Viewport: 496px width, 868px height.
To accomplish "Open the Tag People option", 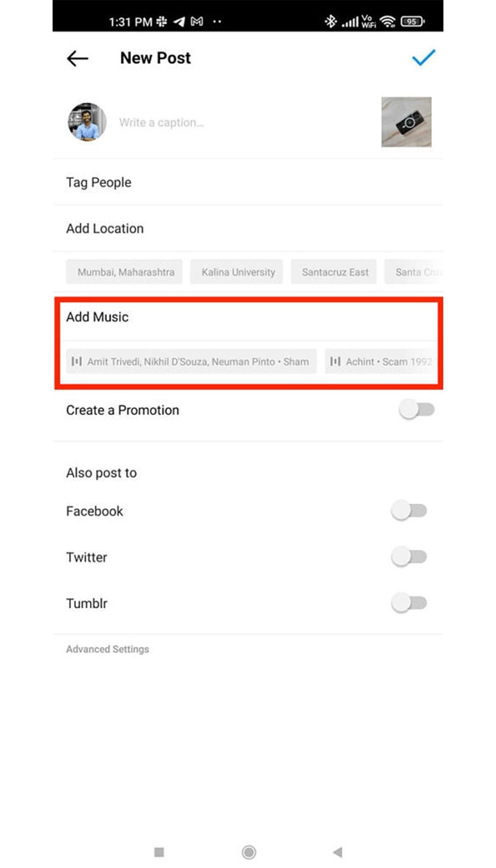I will coord(99,183).
